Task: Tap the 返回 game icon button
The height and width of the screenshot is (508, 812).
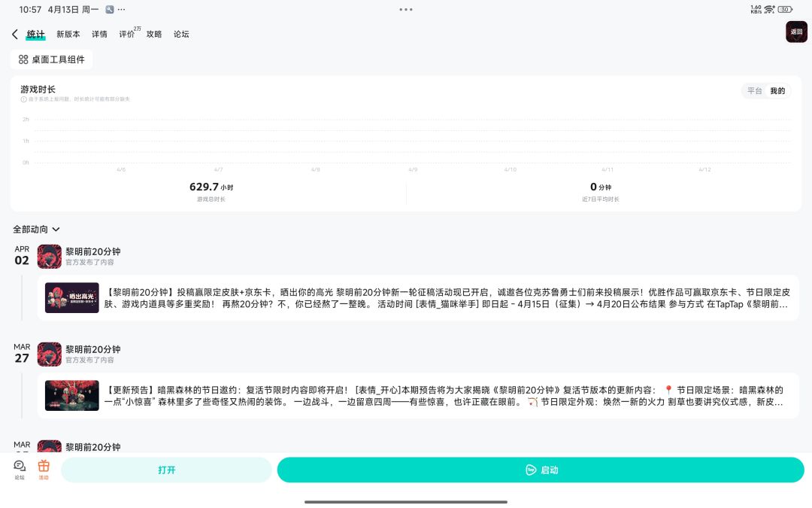Action: click(x=796, y=32)
